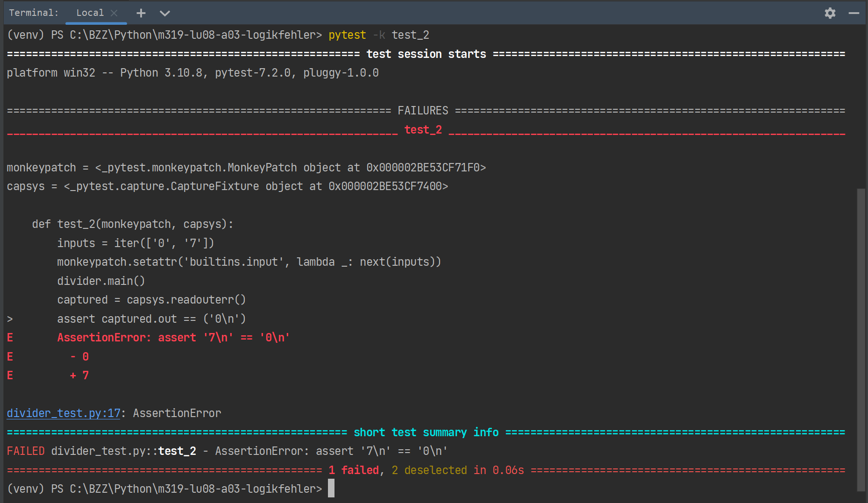Click the '1 failed' result summary
Image resolution: width=868 pixels, height=503 pixels.
point(353,470)
